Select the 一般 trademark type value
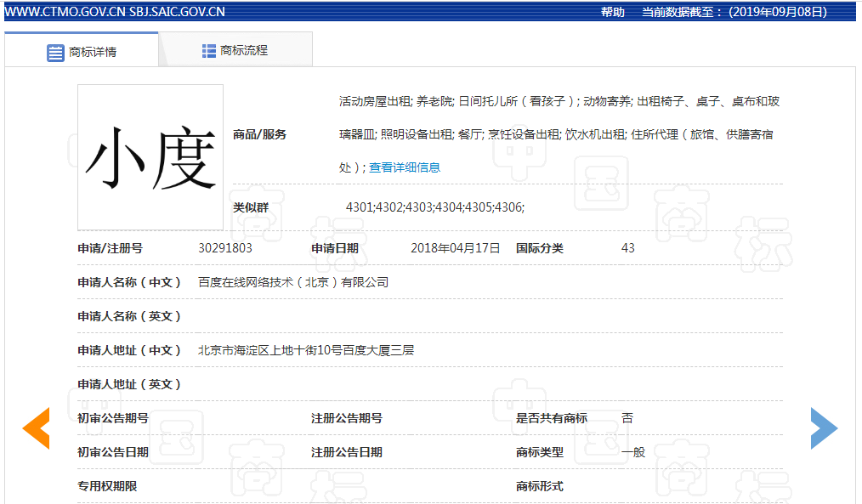862x504 pixels. pos(633,452)
